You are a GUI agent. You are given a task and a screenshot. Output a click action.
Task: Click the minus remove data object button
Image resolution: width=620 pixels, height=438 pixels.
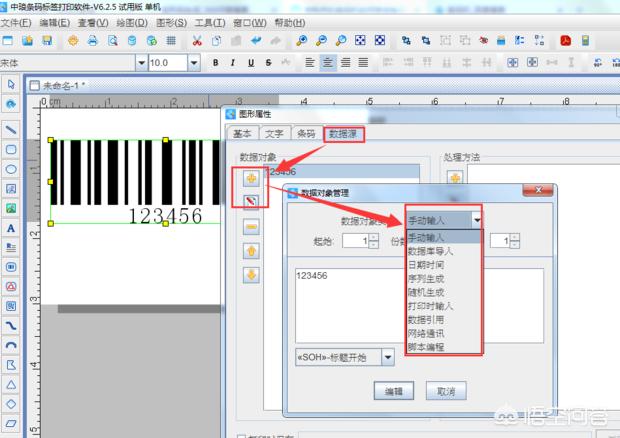point(251,227)
